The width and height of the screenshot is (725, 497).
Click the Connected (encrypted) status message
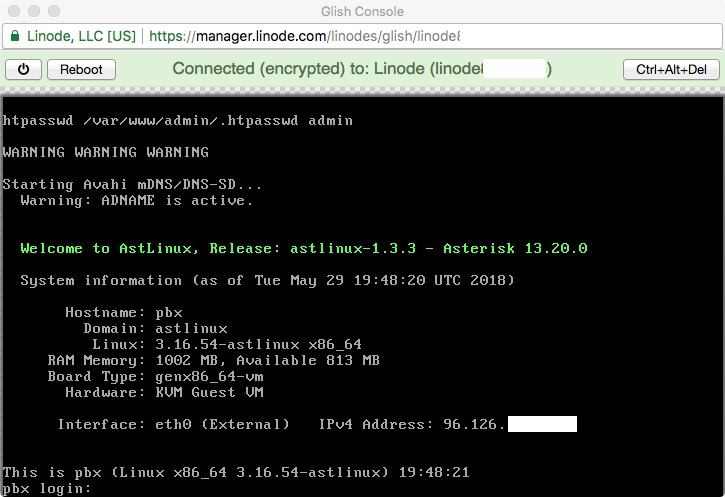click(x=362, y=69)
